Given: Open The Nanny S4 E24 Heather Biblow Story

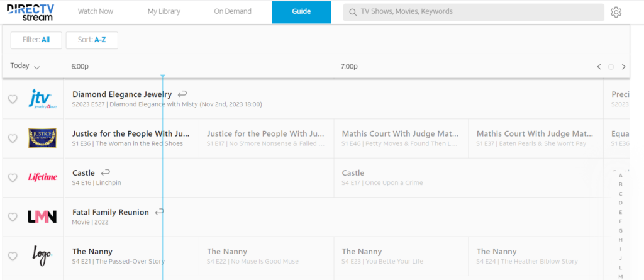Looking at the screenshot, I should pos(536,256).
